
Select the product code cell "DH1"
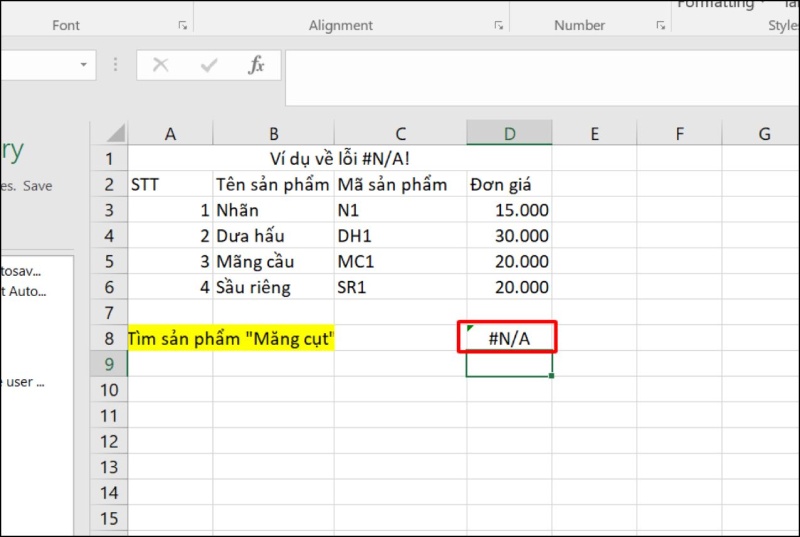point(401,236)
